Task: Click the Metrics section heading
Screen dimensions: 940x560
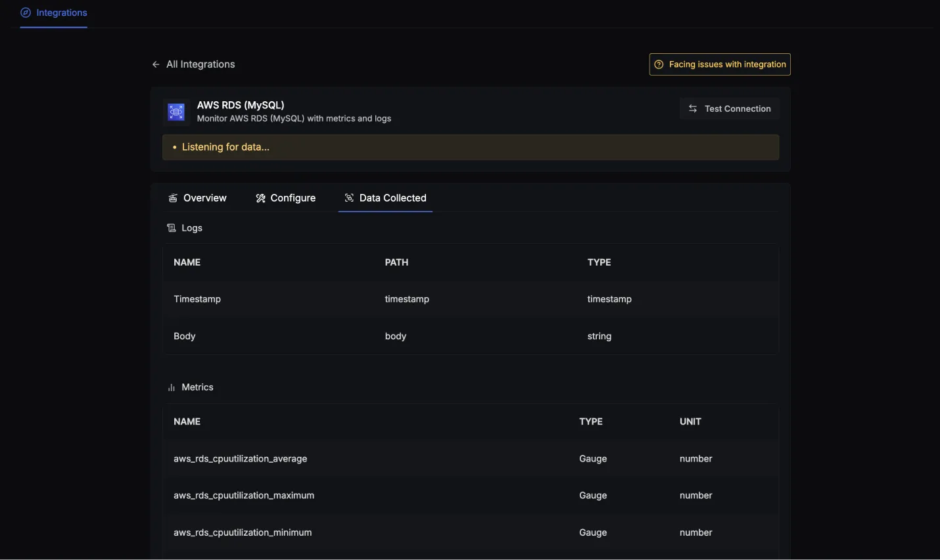Action: click(x=197, y=387)
